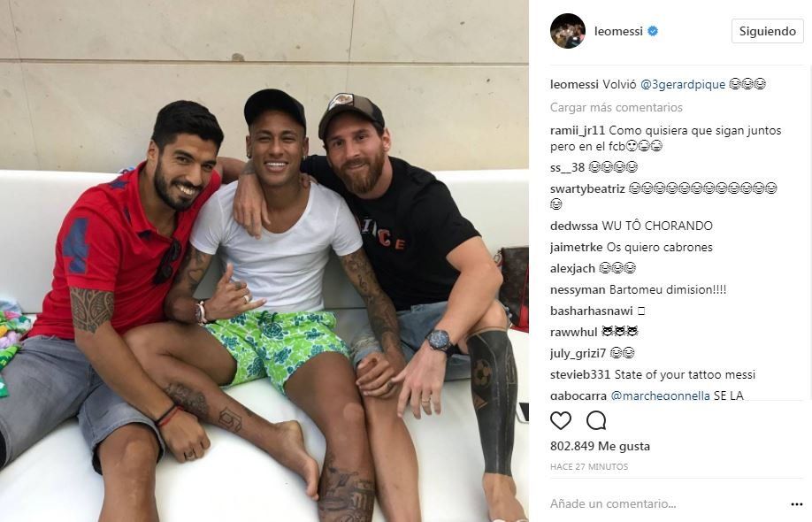This screenshot has width=812, height=522.
Task: Like the post with the heart icon
Action: tap(560, 420)
